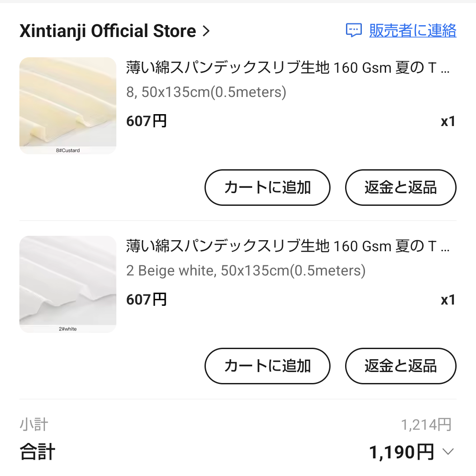Screen dimensions: 476x476
Task: Request 返金と返品 for the Beige white fabric
Action: tap(400, 366)
